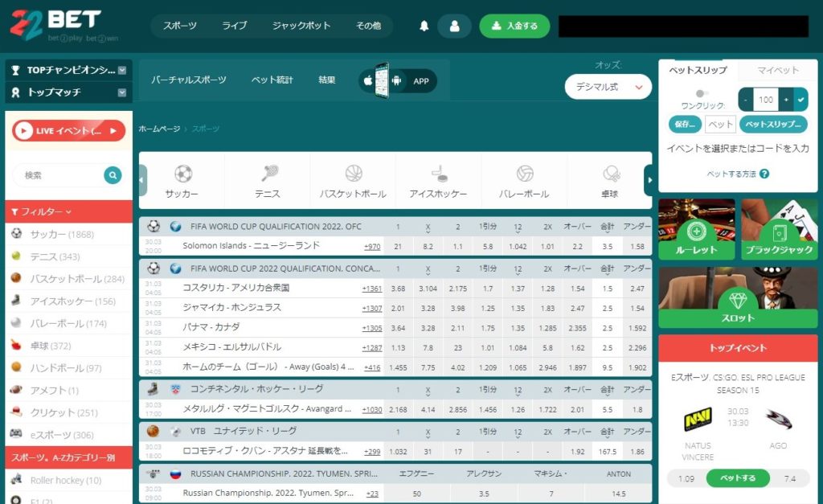
Task: Open the user account icon
Action: 455,26
